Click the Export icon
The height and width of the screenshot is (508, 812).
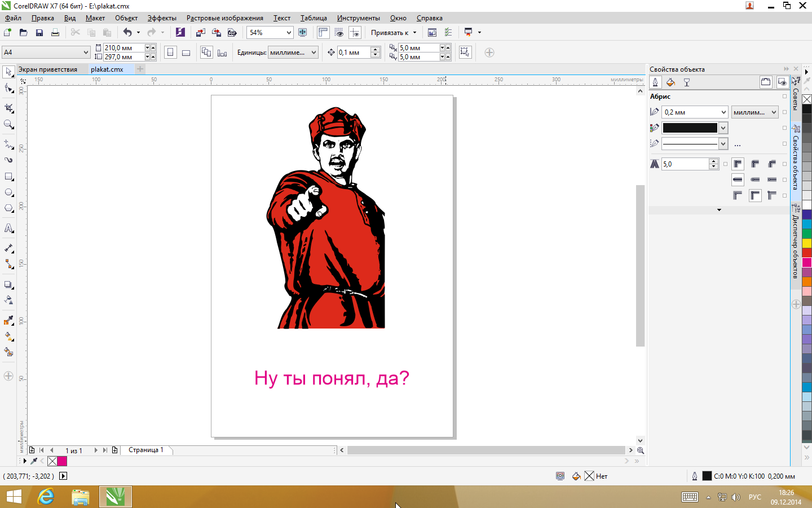(x=217, y=33)
